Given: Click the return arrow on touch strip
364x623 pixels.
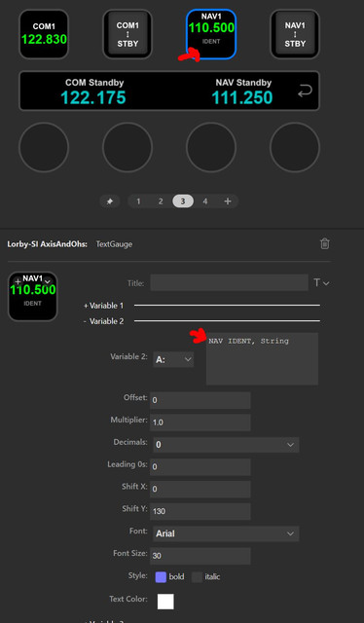Looking at the screenshot, I should point(305,92).
